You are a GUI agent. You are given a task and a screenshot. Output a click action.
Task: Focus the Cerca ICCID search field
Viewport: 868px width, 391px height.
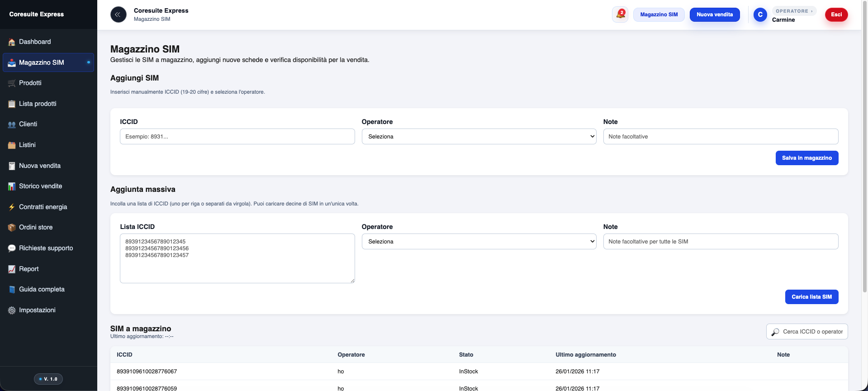[x=812, y=332]
